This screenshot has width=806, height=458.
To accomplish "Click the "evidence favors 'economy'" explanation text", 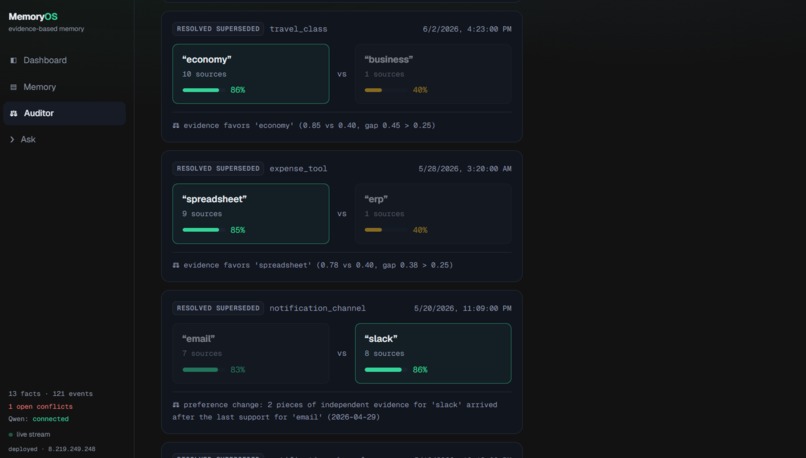I will (309, 125).
